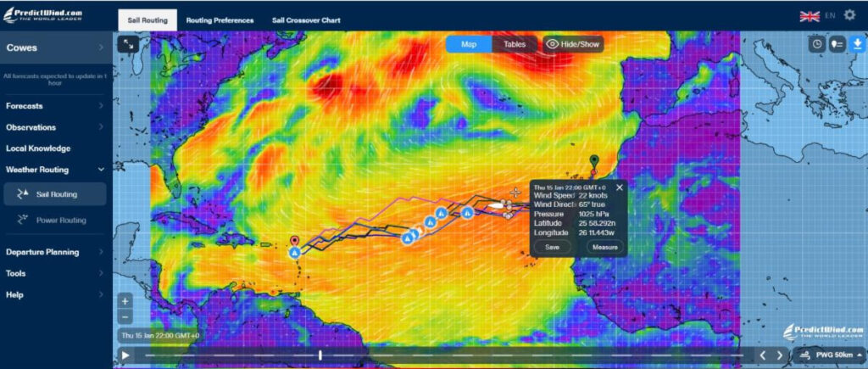868x369 pixels.
Task: Click the fullscreen expand map icon
Action: coord(128,44)
